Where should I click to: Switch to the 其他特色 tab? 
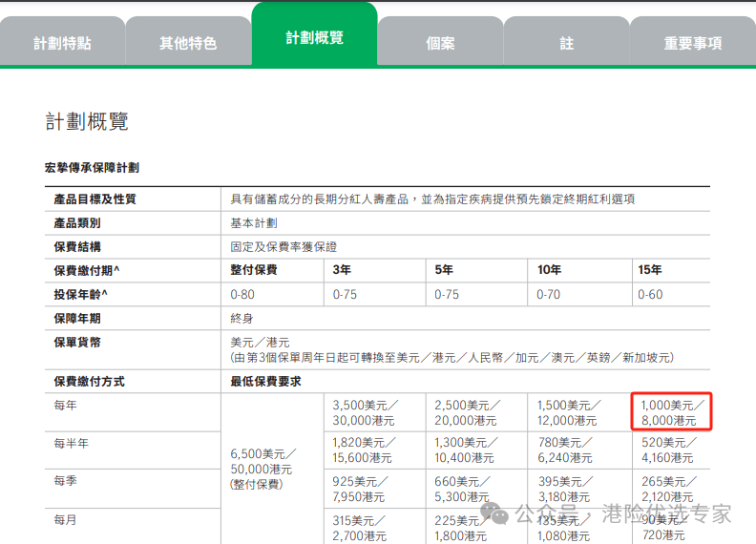point(188,42)
